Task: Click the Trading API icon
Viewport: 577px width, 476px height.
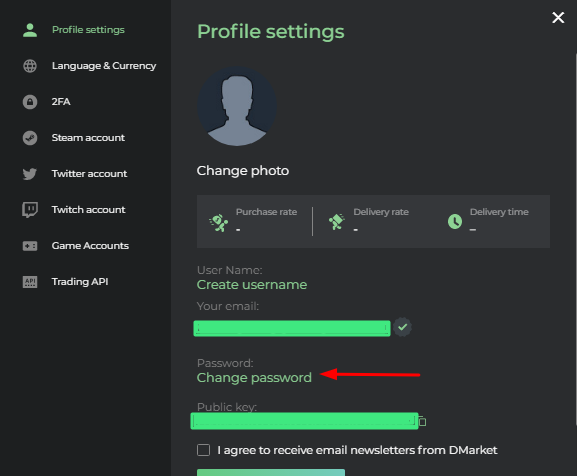Action: click(30, 282)
